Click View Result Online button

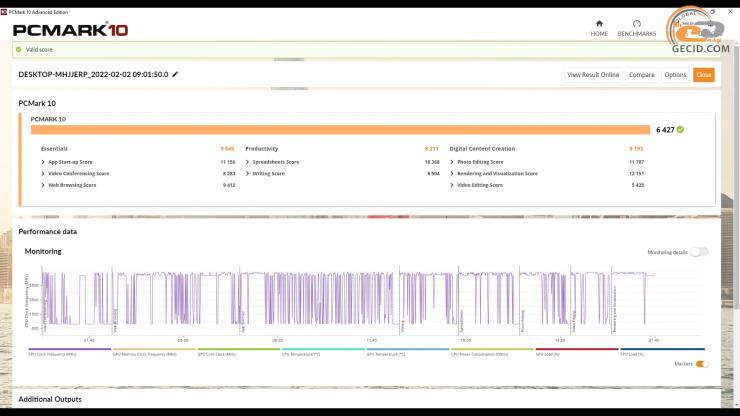(593, 75)
